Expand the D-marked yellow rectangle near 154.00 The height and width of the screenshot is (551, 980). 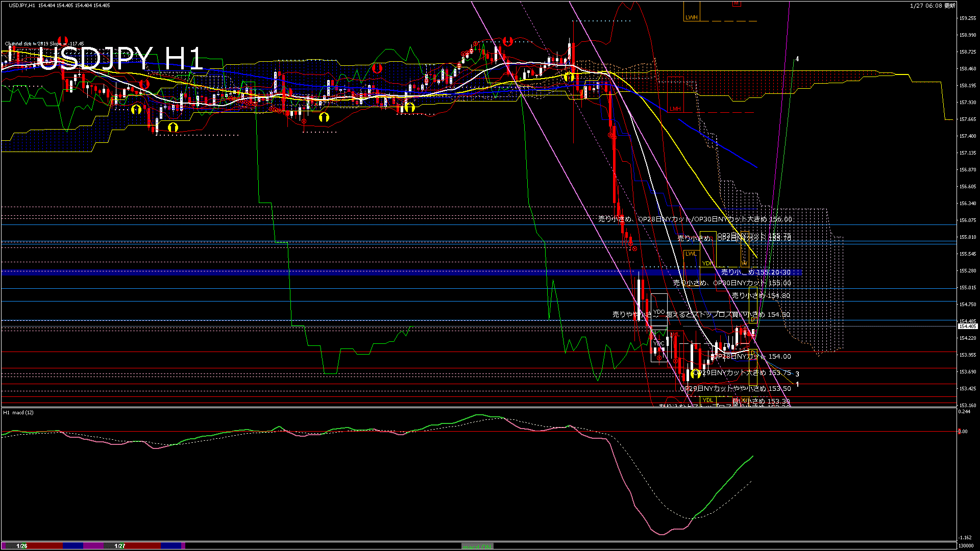pos(753,352)
